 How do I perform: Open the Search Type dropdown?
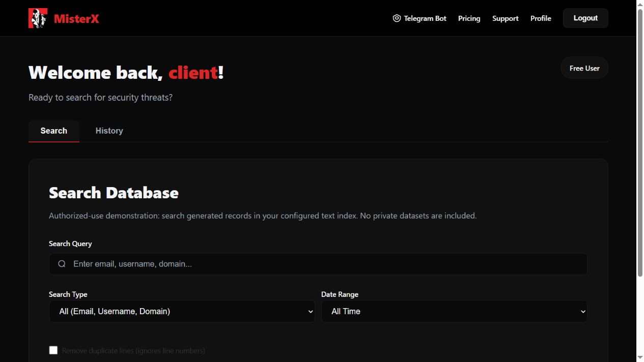click(x=182, y=311)
